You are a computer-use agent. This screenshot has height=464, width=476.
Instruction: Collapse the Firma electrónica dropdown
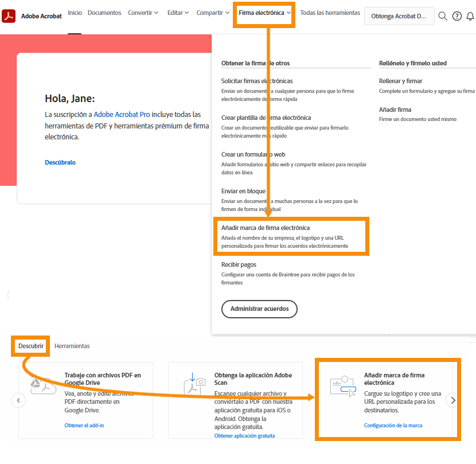[264, 13]
